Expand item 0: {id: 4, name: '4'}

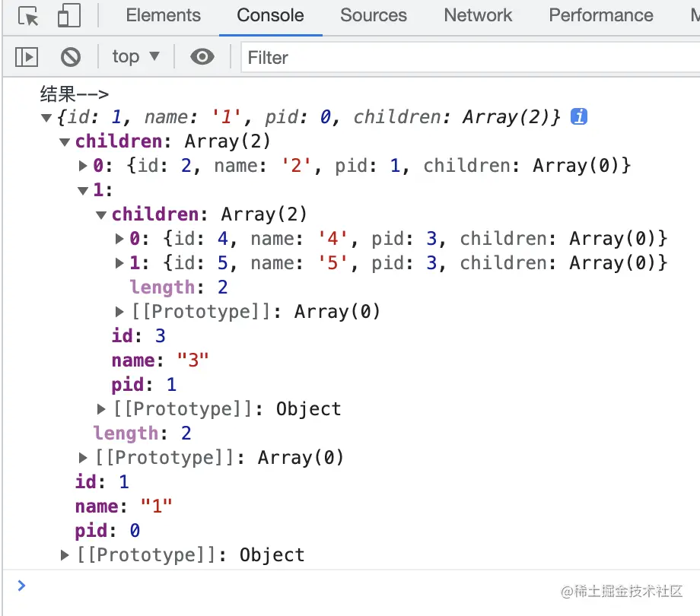tap(119, 239)
